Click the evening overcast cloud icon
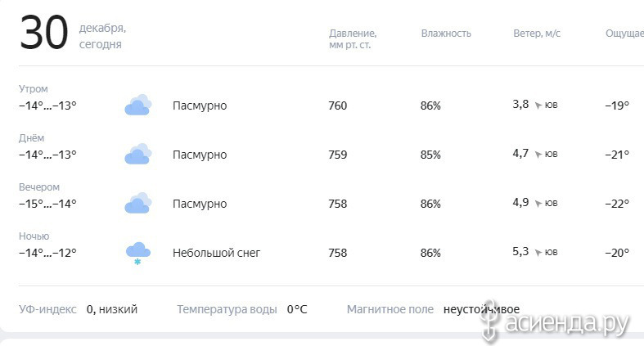This screenshot has width=644, height=346. tap(138, 203)
